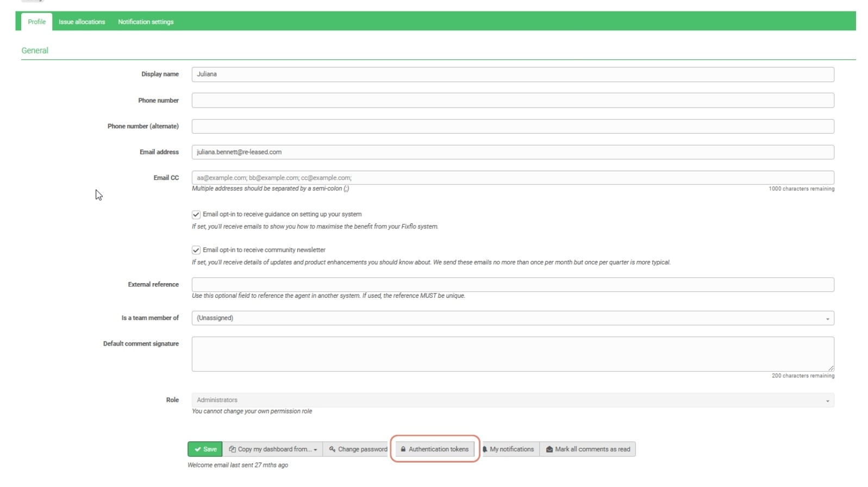Click the Email CC input field

pos(513,178)
